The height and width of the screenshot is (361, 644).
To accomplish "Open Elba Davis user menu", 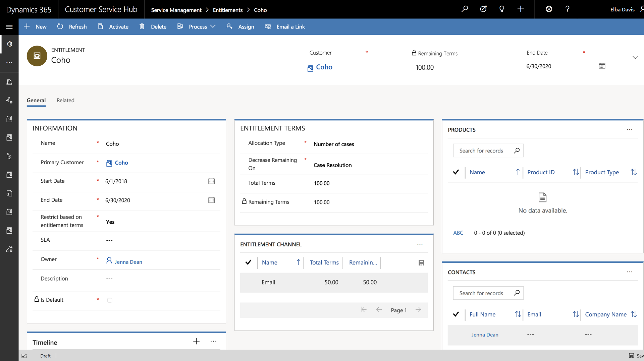I will point(623,9).
